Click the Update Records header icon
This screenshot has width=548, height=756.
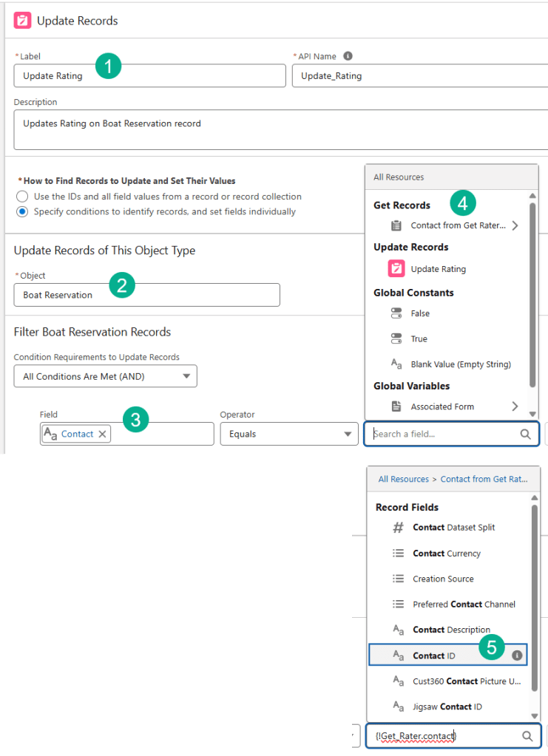tap(23, 21)
